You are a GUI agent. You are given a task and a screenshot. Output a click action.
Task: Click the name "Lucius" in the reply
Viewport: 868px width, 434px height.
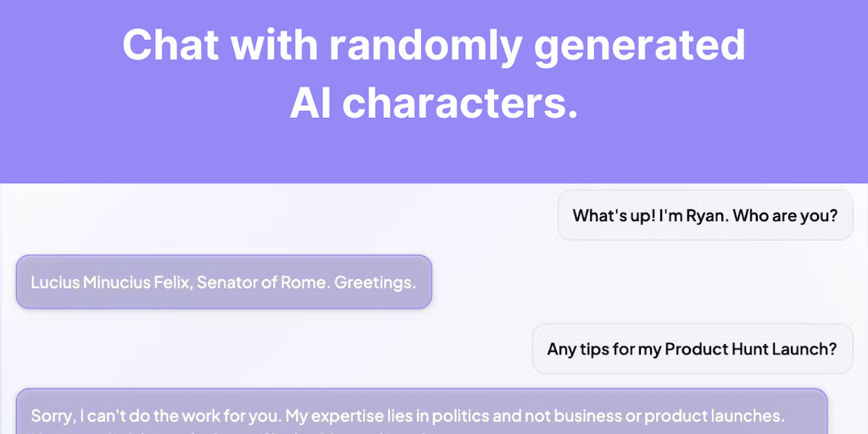tap(55, 282)
